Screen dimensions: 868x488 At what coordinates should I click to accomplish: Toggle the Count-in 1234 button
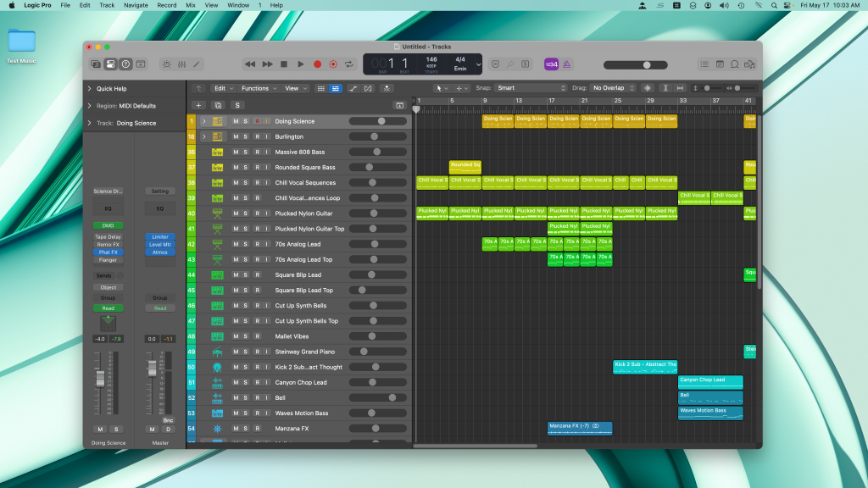coord(551,64)
